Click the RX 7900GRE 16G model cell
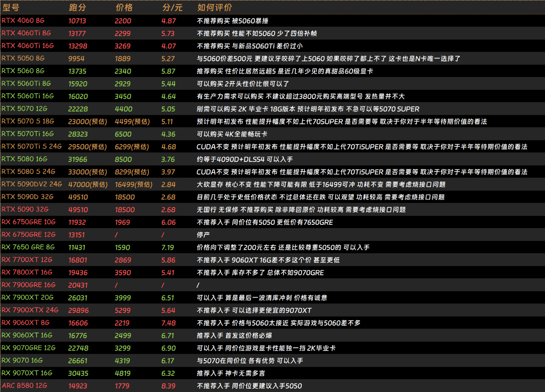Image resolution: width=545 pixels, height=392 pixels. (29, 285)
